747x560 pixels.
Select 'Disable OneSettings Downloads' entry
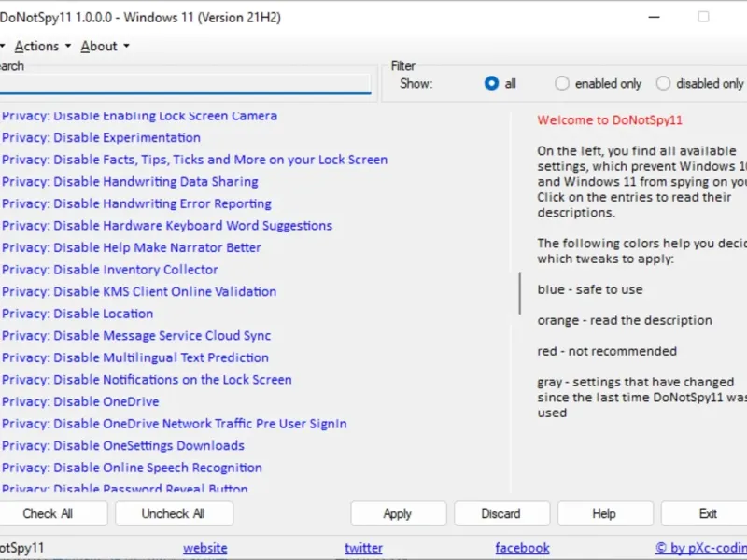[x=123, y=445]
